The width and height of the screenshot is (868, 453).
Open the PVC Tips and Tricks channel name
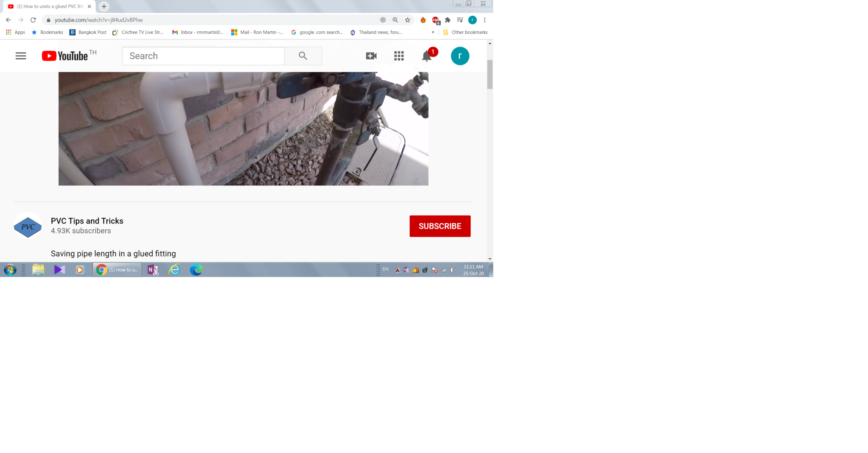[87, 221]
